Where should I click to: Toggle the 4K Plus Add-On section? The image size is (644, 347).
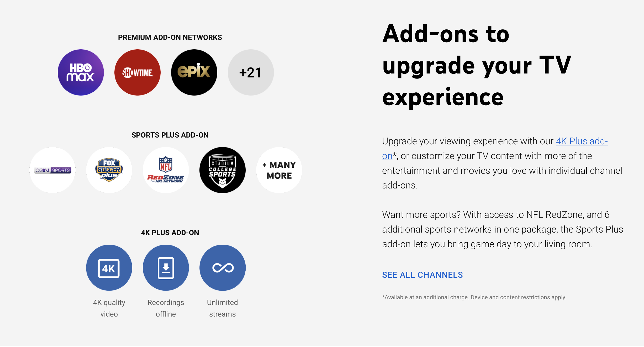click(x=170, y=233)
